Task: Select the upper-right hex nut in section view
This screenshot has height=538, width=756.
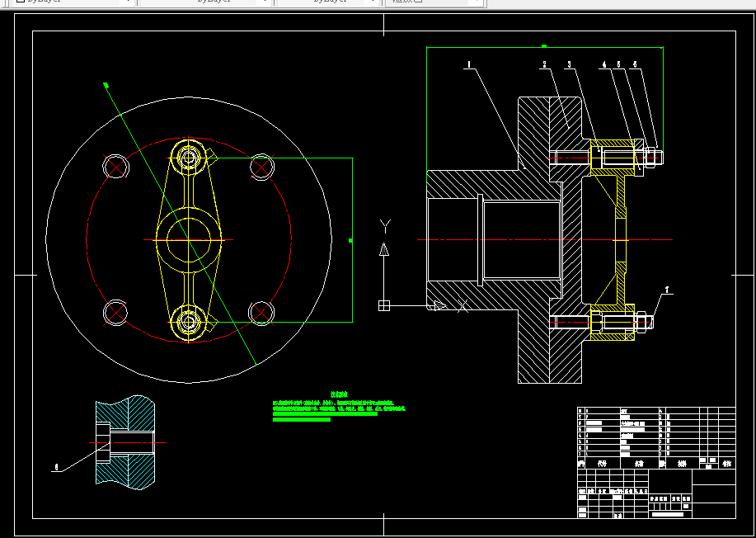Action: [x=650, y=158]
